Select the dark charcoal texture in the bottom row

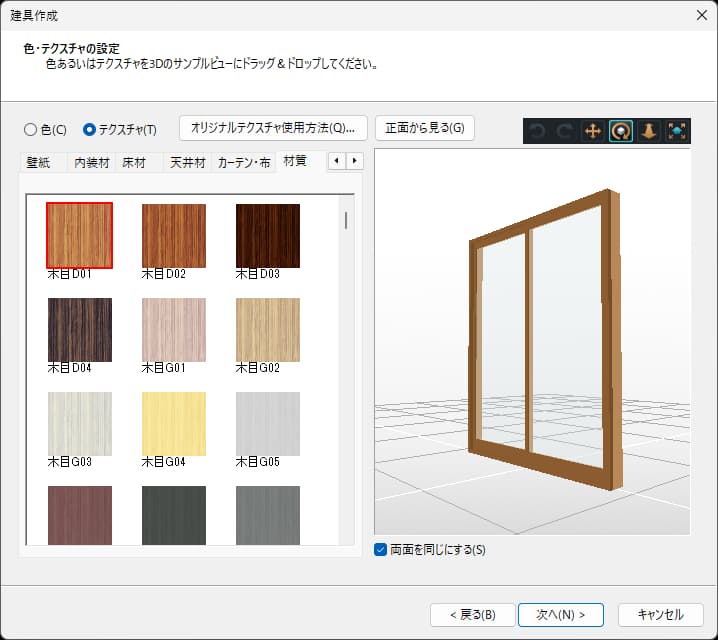(174, 515)
